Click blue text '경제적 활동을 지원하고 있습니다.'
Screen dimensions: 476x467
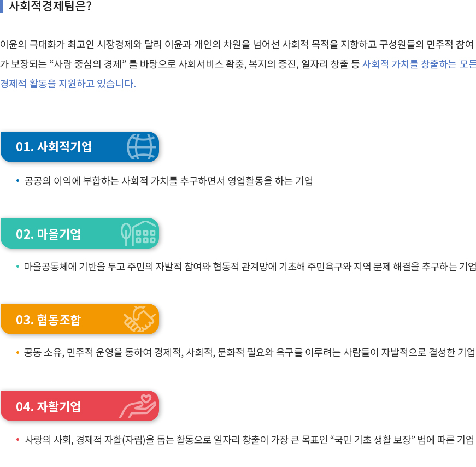pos(68,84)
